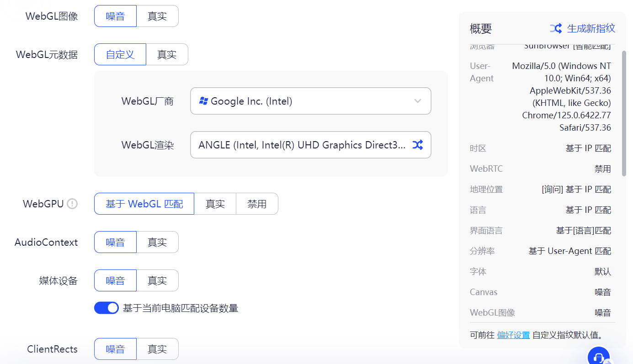Click WebGL图像 value 噪音 in summary
Viewport: 633px width, 364px height.
click(603, 313)
